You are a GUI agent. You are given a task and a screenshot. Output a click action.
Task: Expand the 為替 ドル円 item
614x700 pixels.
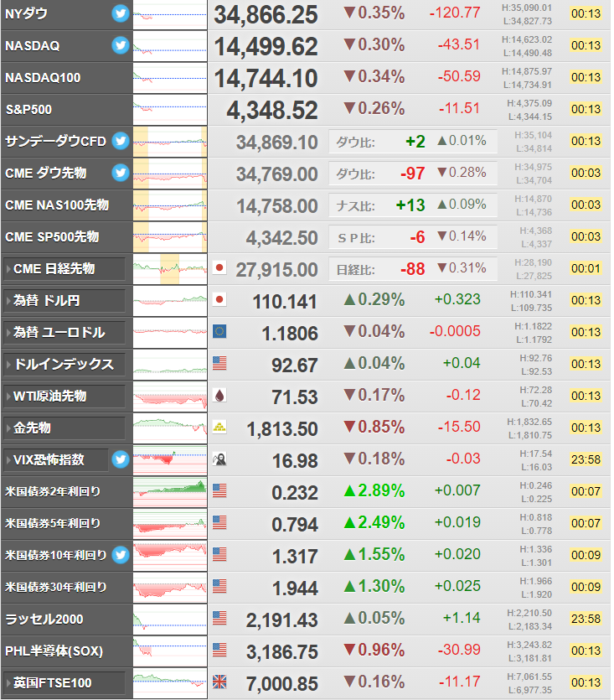point(64,301)
